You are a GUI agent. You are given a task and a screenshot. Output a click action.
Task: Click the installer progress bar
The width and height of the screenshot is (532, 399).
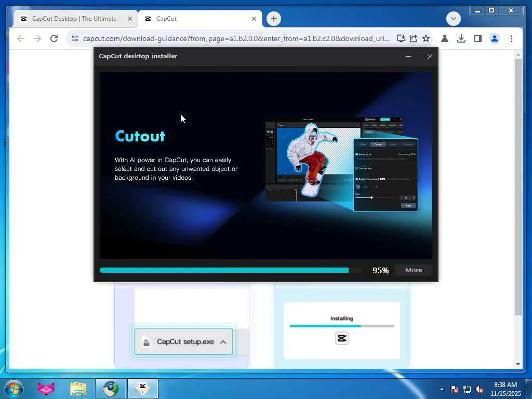[231, 270]
